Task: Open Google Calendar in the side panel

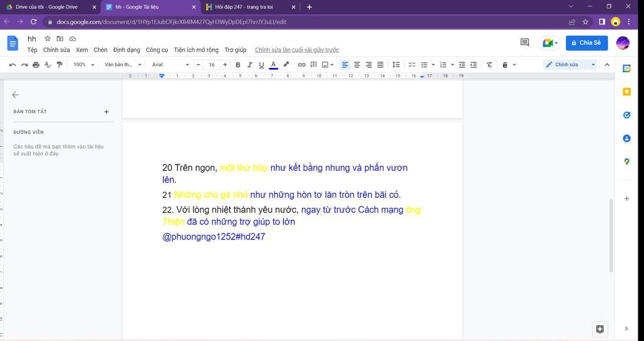Action: point(626,68)
